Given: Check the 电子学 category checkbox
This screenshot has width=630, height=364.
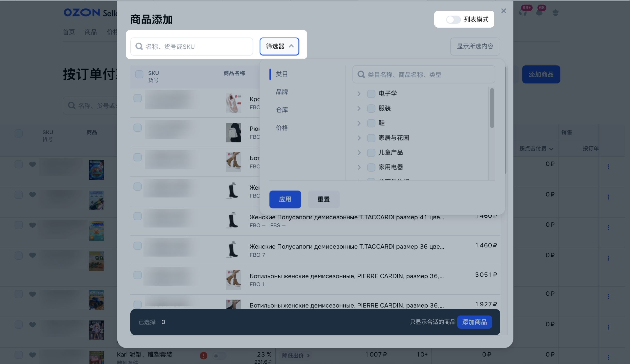Looking at the screenshot, I should 371,94.
